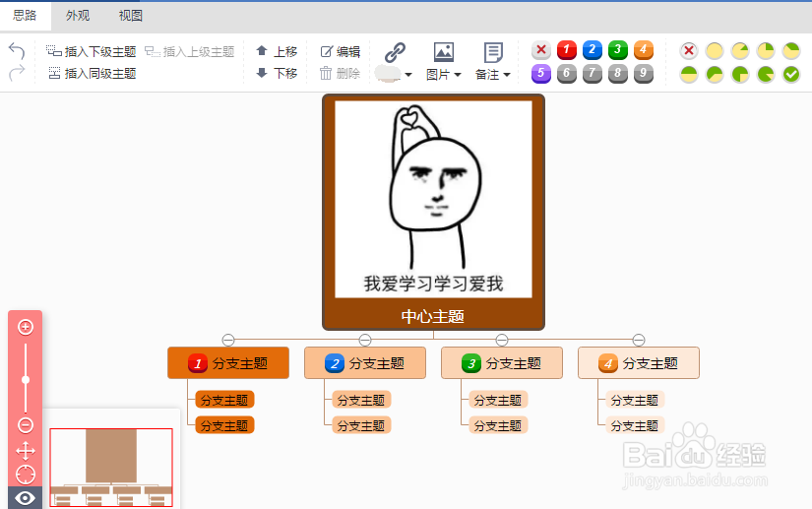The width and height of the screenshot is (812, 509).
Task: Click the minimap navigator thumbnail
Action: [111, 467]
